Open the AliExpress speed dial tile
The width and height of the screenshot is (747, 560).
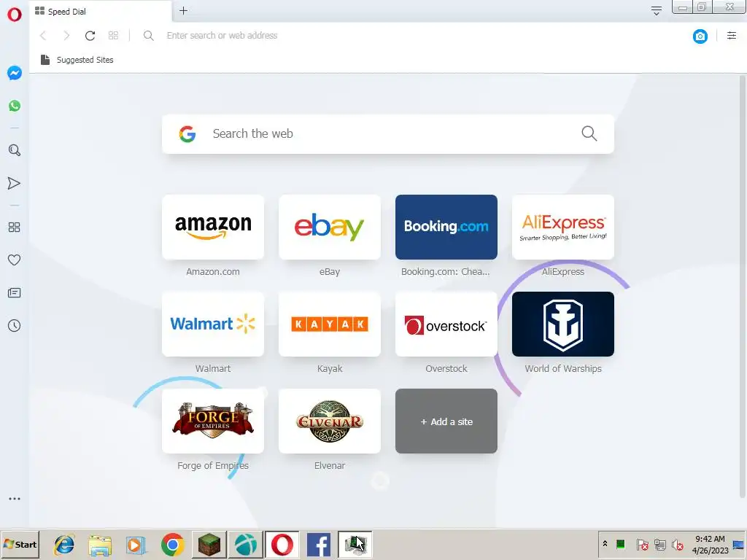tap(563, 227)
